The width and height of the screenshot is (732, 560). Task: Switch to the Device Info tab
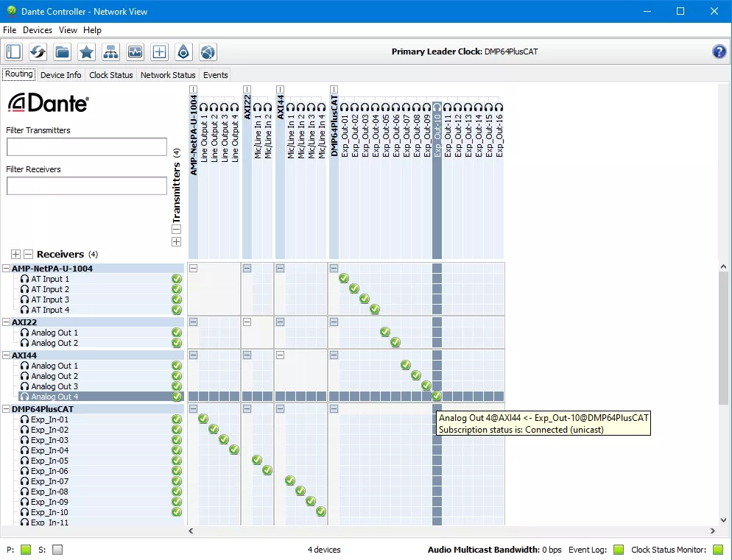(x=60, y=75)
